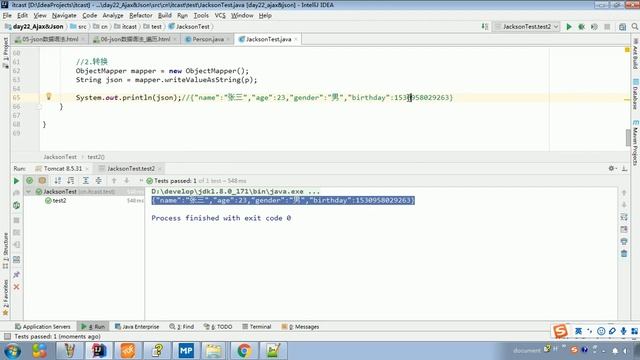
Task: Click the grey Stop button in the top toolbar
Action: (607, 27)
